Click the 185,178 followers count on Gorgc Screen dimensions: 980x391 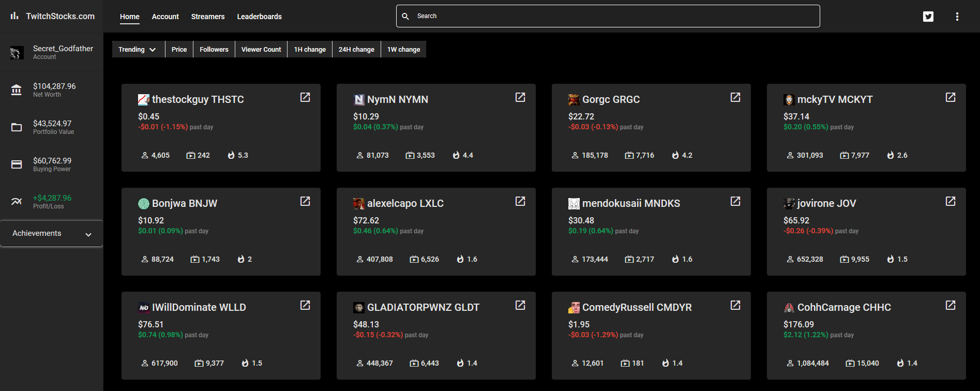(x=595, y=155)
